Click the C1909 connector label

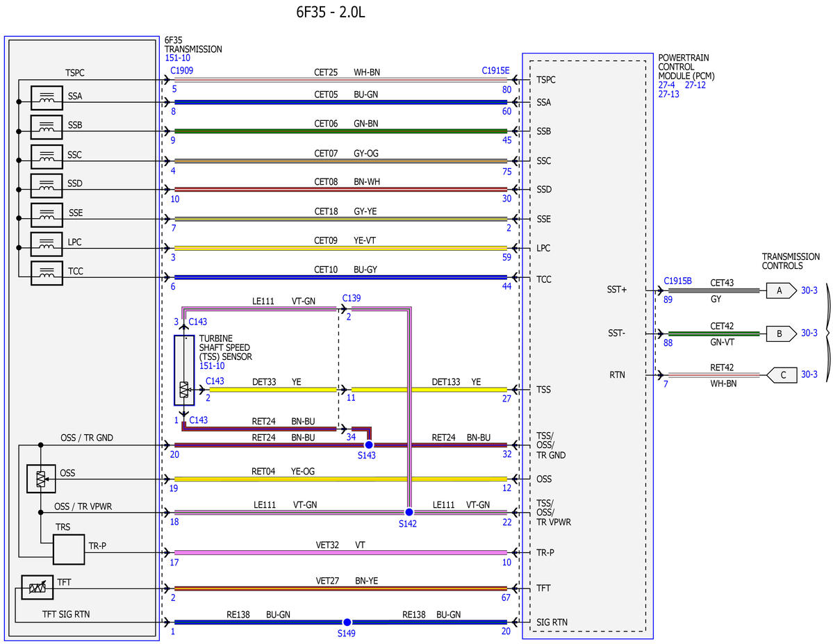point(182,71)
